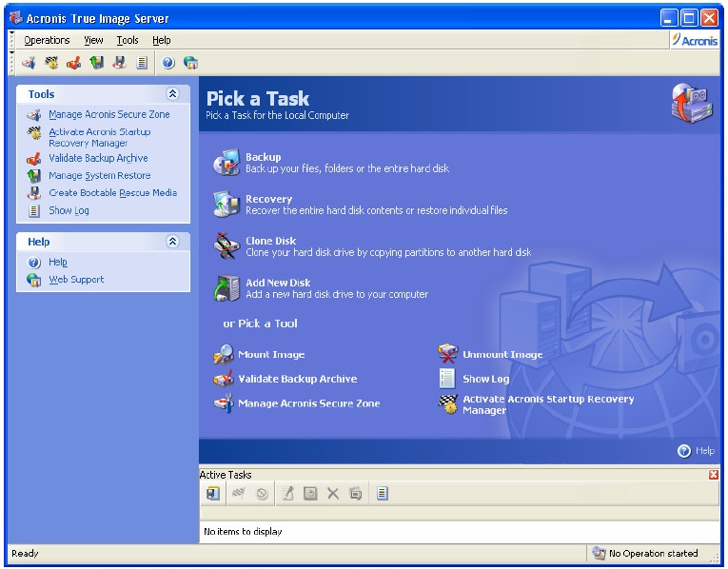This screenshot has height=569, width=728.
Task: Minimize the Acronis True Image Server window
Action: (669, 18)
